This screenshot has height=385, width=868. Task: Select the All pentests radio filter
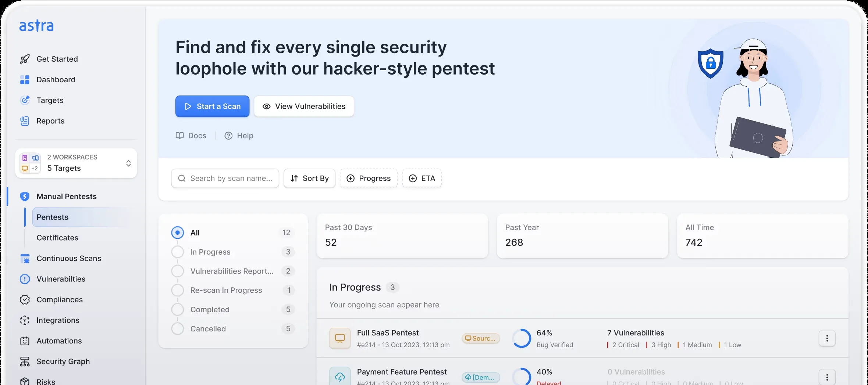pyautogui.click(x=178, y=232)
